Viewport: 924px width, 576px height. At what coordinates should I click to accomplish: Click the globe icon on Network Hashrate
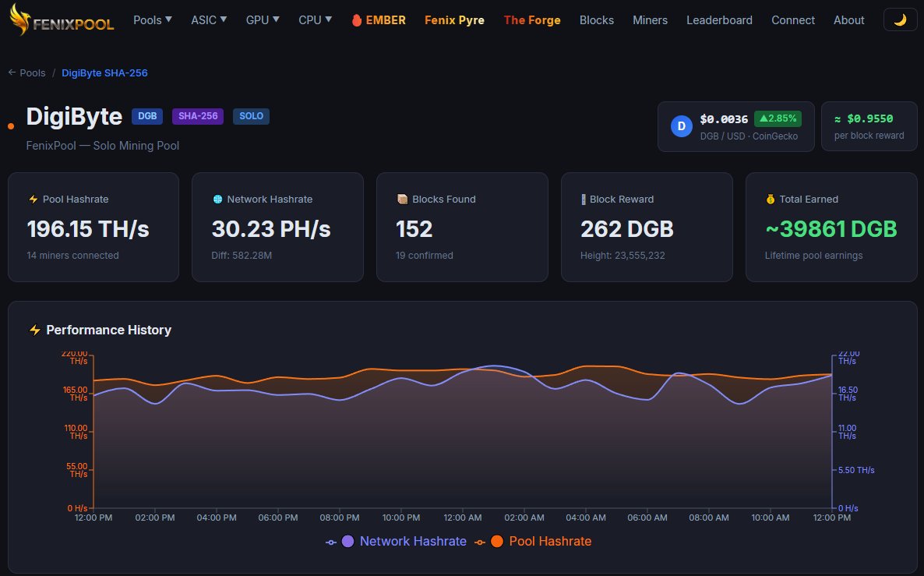pyautogui.click(x=217, y=200)
